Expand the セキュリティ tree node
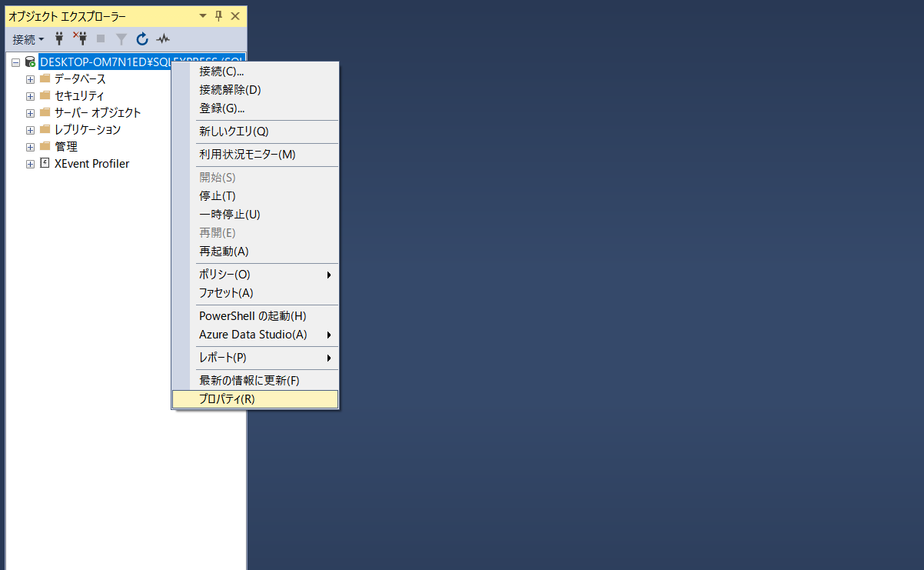Viewport: 924px width, 570px height. [30, 95]
